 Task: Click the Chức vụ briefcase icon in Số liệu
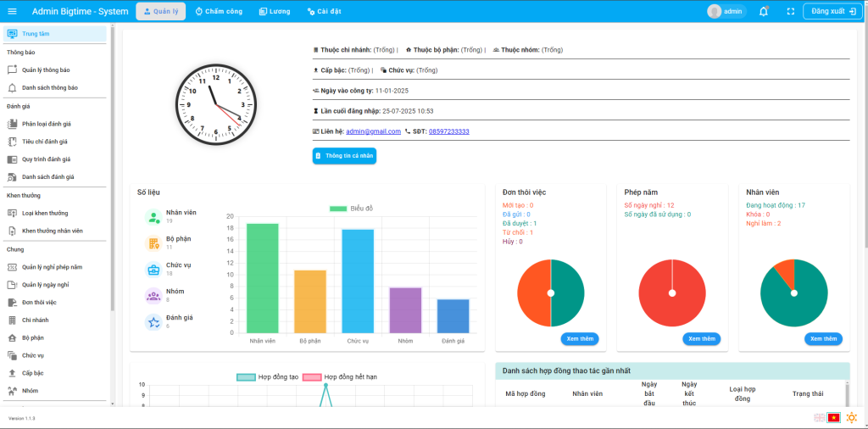pyautogui.click(x=153, y=270)
